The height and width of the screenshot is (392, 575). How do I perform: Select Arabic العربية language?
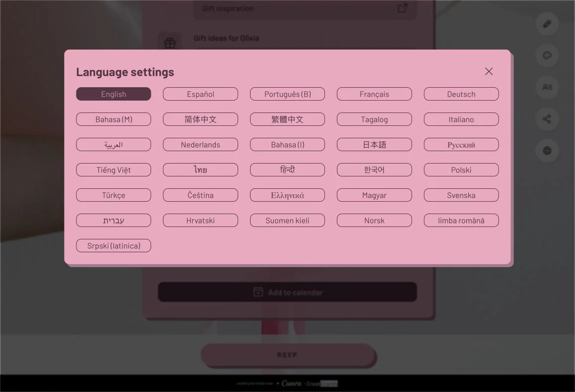click(x=114, y=145)
